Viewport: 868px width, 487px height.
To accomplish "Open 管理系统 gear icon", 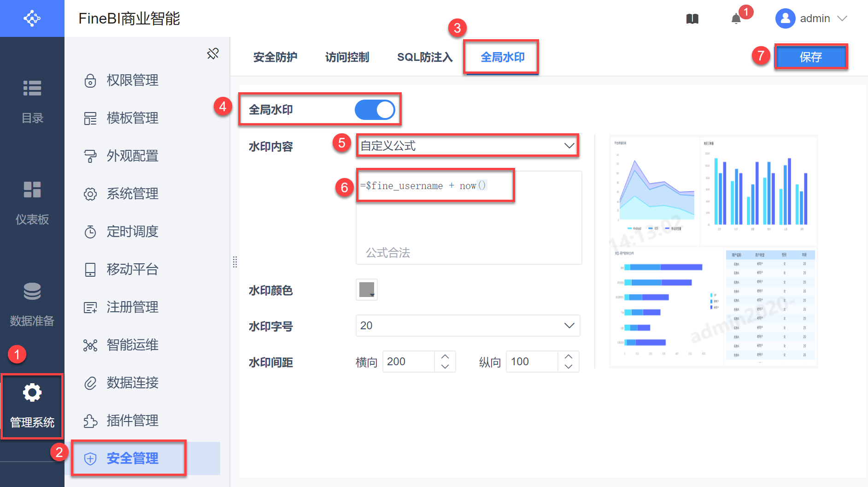I will click(x=32, y=392).
